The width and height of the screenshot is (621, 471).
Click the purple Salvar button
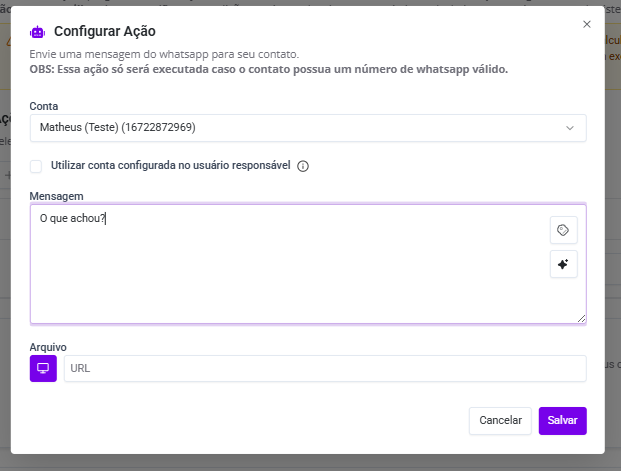[x=562, y=421]
